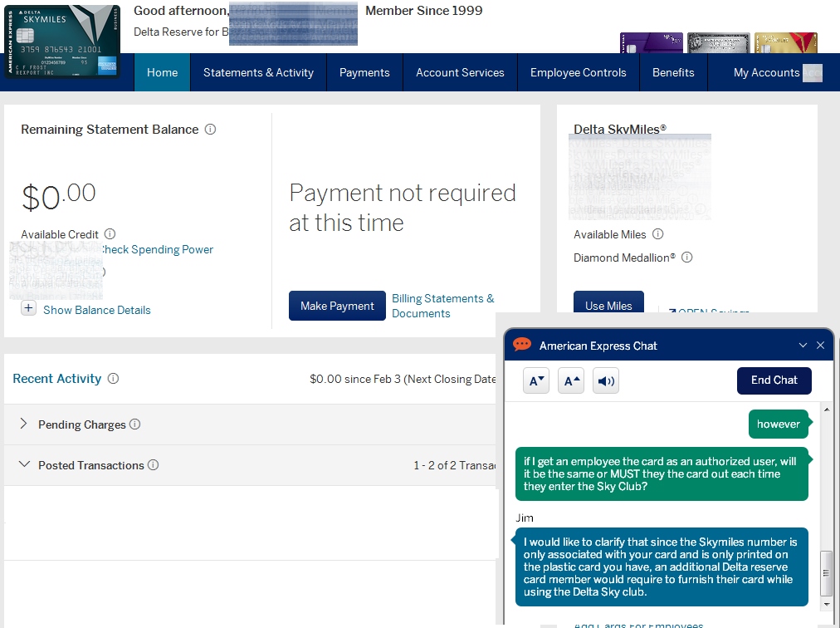The width and height of the screenshot is (840, 628).
Task: Open the Statements & Activity tab
Action: click(x=258, y=72)
